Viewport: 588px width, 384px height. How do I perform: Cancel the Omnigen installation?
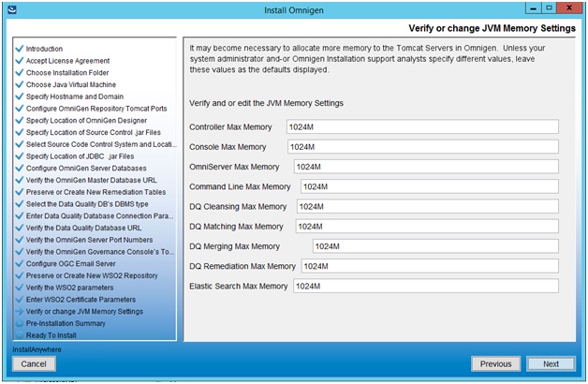pos(34,363)
